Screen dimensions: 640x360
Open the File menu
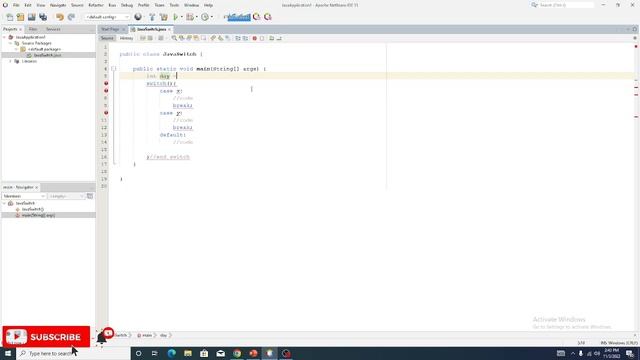pyautogui.click(x=16, y=5)
